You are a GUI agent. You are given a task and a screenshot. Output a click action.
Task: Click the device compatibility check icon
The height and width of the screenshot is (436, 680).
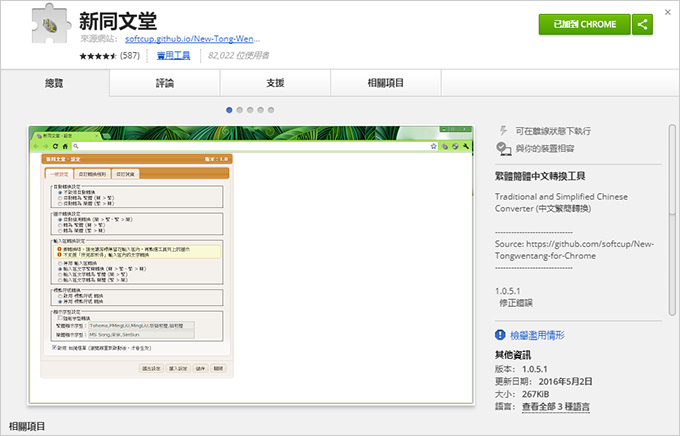(503, 149)
